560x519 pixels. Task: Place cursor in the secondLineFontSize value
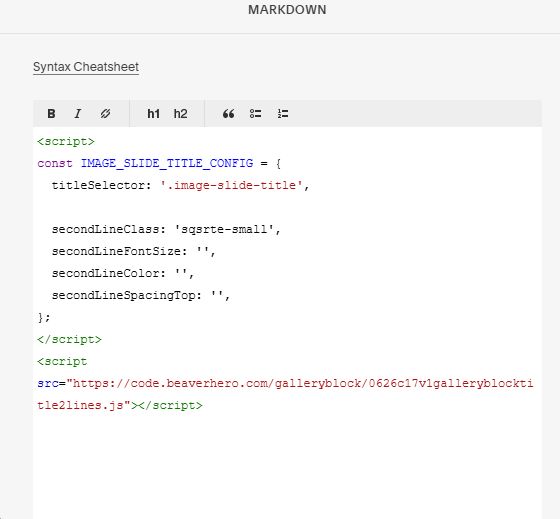click(x=203, y=251)
